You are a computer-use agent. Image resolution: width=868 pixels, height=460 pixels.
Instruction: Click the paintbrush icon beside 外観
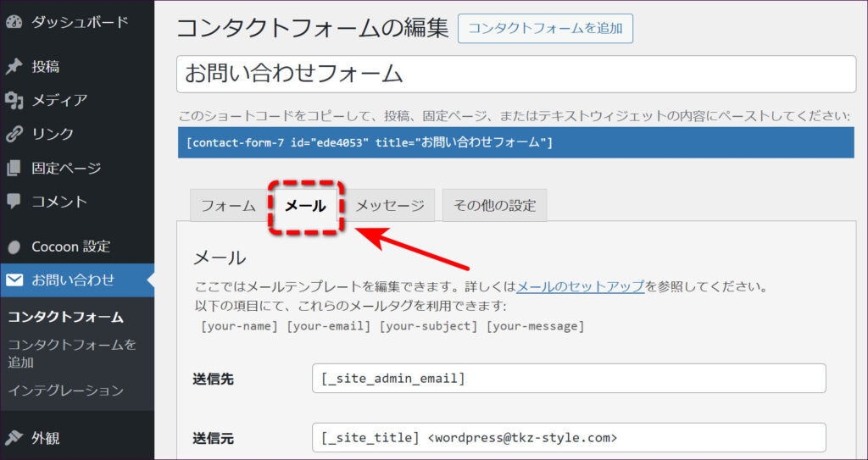click(x=14, y=438)
